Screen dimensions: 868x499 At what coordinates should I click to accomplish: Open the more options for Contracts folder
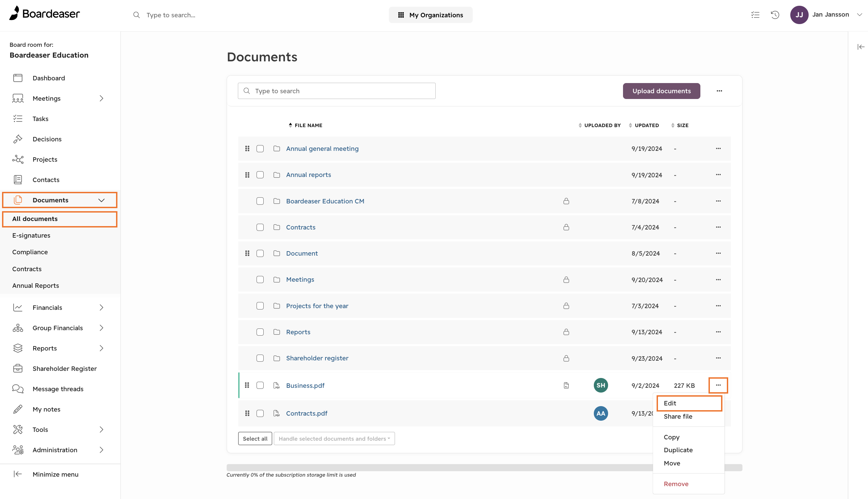(718, 227)
